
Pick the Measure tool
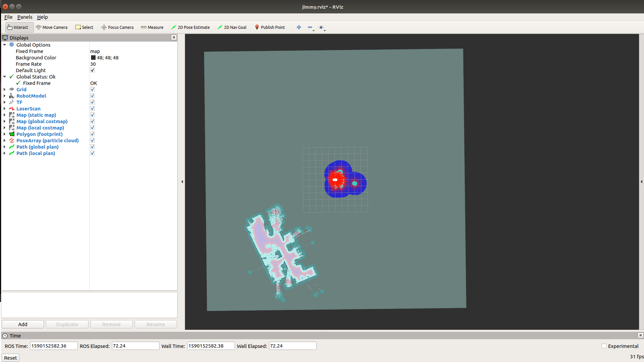pos(152,27)
